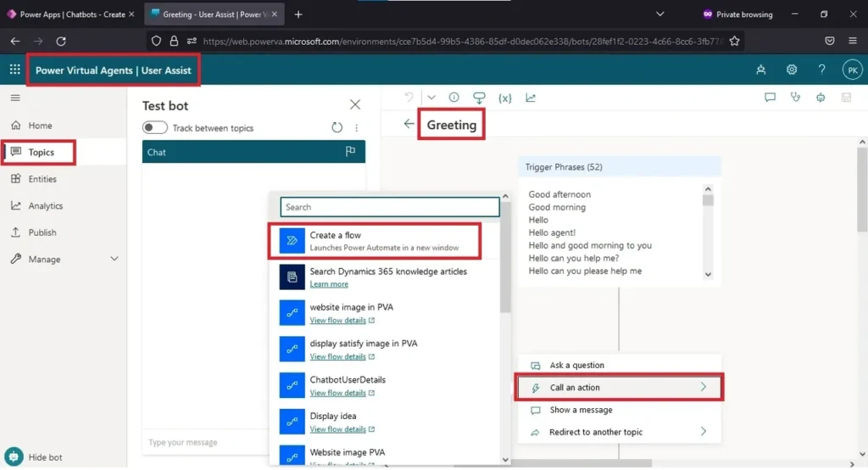Click the Display idea flow icon

(x=292, y=422)
